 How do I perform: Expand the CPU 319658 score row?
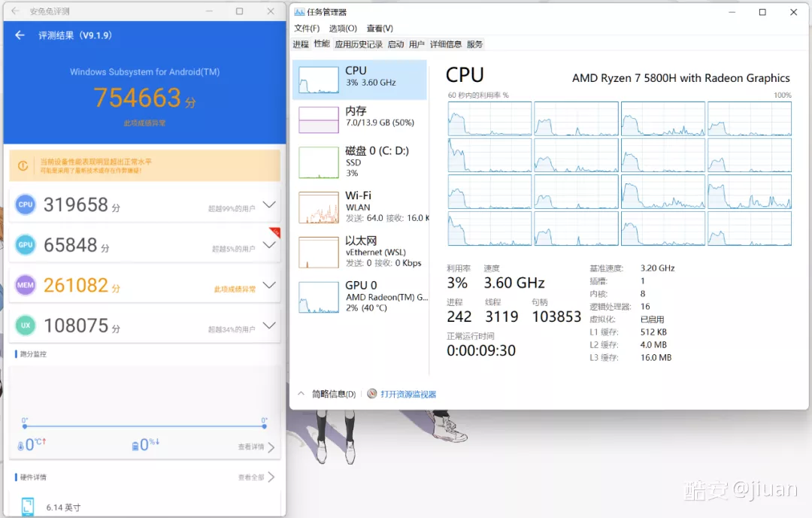coord(268,204)
